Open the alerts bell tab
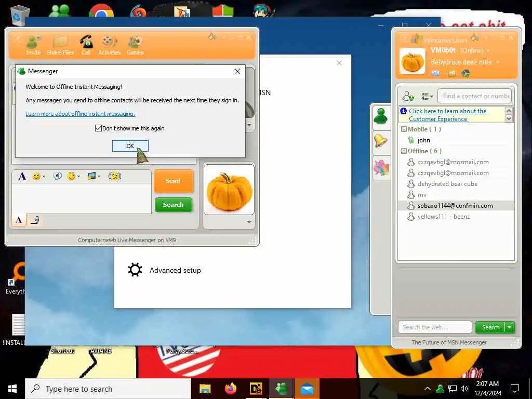532x399 pixels. coord(381,141)
